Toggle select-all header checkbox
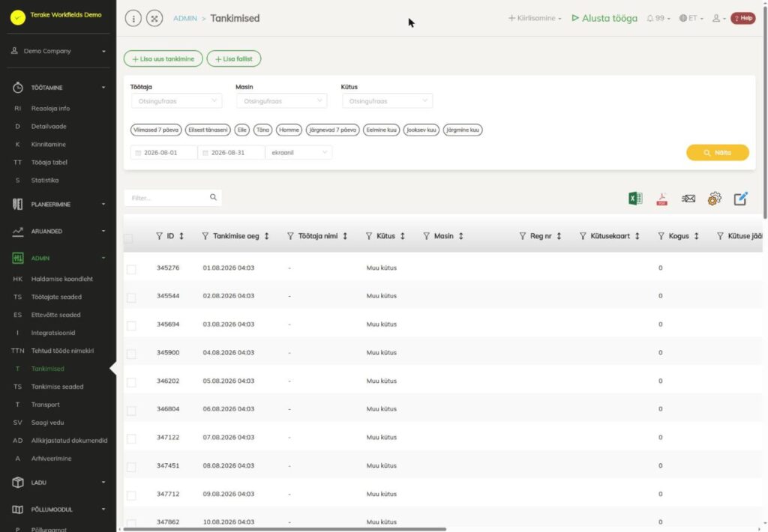The width and height of the screenshot is (768, 532). tap(128, 238)
